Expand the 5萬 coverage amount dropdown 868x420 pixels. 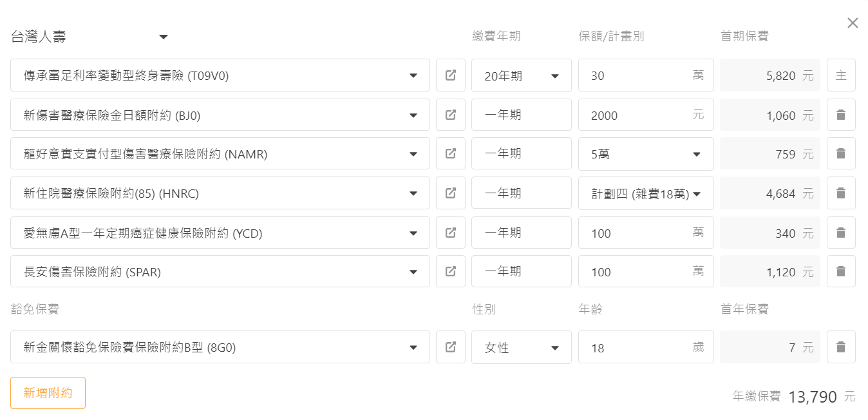pos(646,154)
